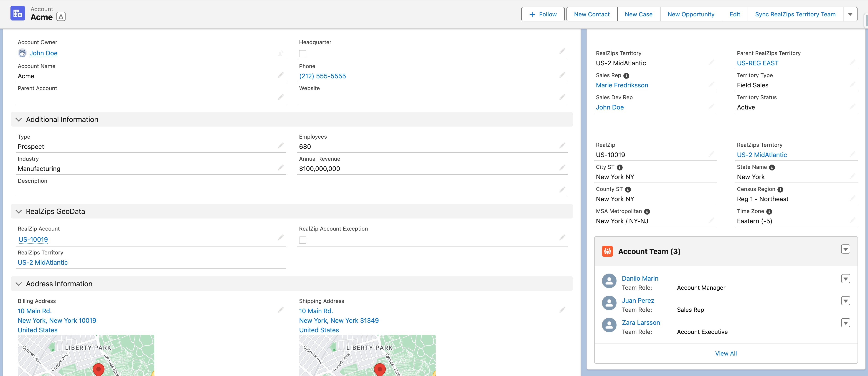Screen dimensions: 868x376
Task: Click the change owner icon for Account Owner
Action: pos(281,53)
